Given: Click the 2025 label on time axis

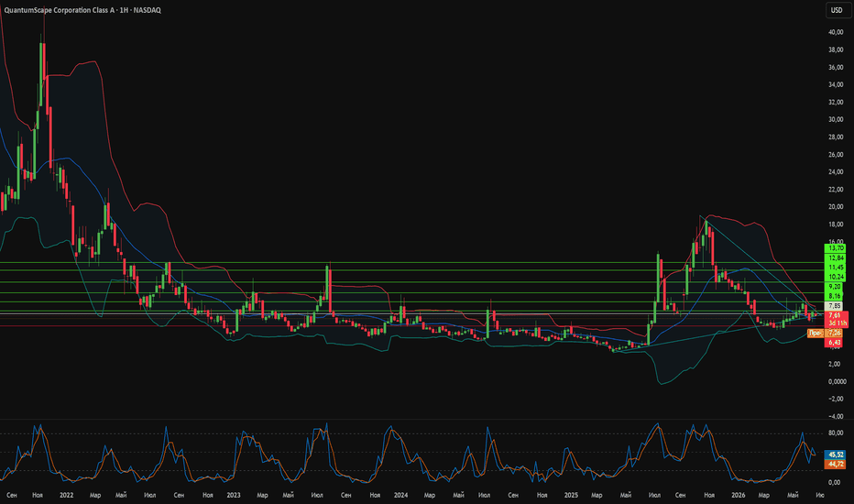Looking at the screenshot, I should 571,495.
